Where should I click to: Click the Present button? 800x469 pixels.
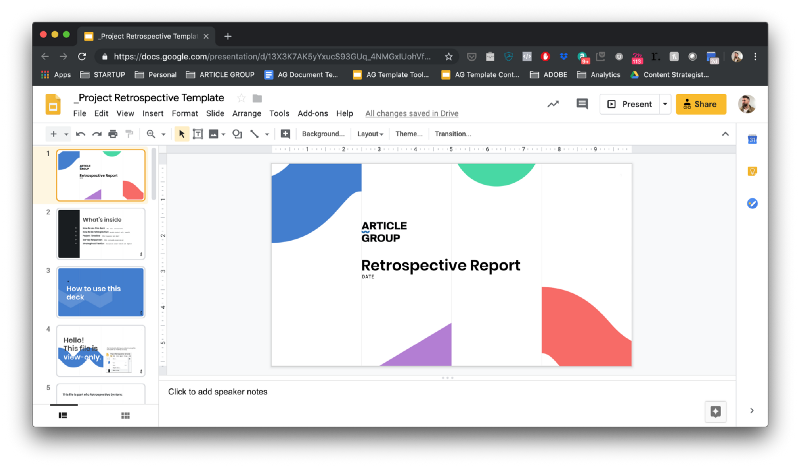coord(630,104)
